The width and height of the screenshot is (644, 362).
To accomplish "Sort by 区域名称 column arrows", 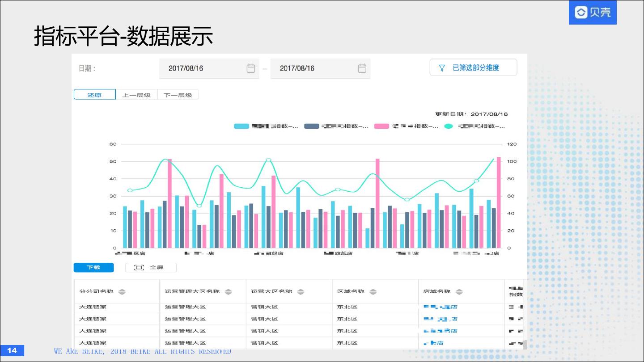I will [x=373, y=292].
